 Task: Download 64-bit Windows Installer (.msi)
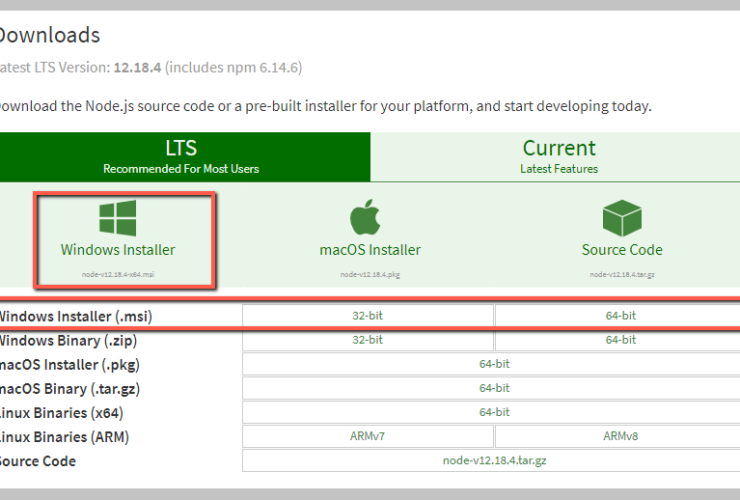tap(620, 316)
